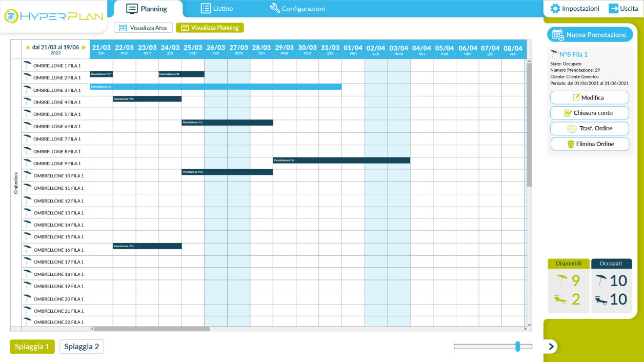
Task: Select the Spiaggia 2 beach
Action: click(82, 347)
